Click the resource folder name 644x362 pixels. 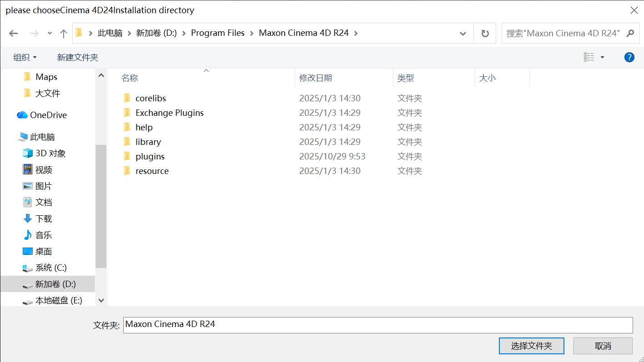tap(152, 171)
